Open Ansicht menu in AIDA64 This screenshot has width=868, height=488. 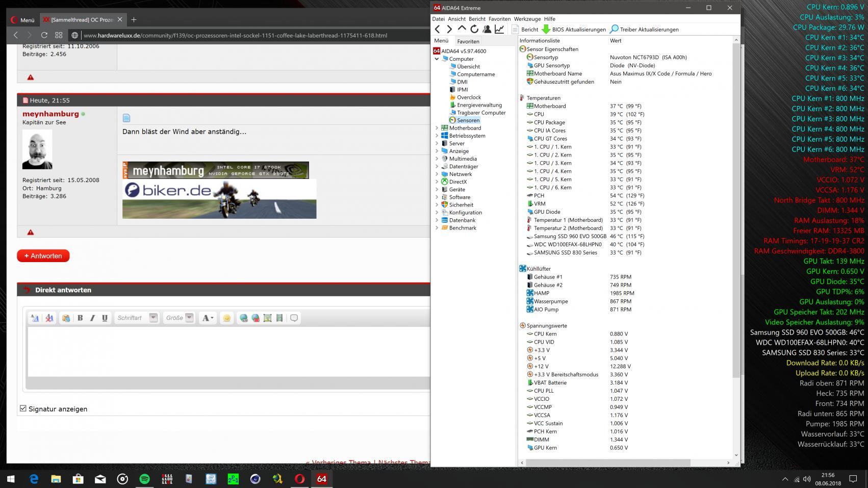[x=456, y=19]
